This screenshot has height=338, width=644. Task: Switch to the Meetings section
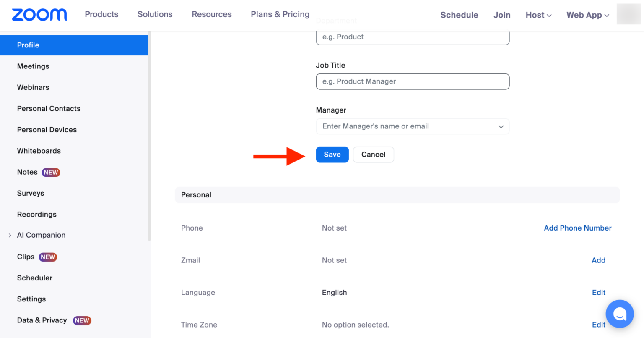(33, 66)
